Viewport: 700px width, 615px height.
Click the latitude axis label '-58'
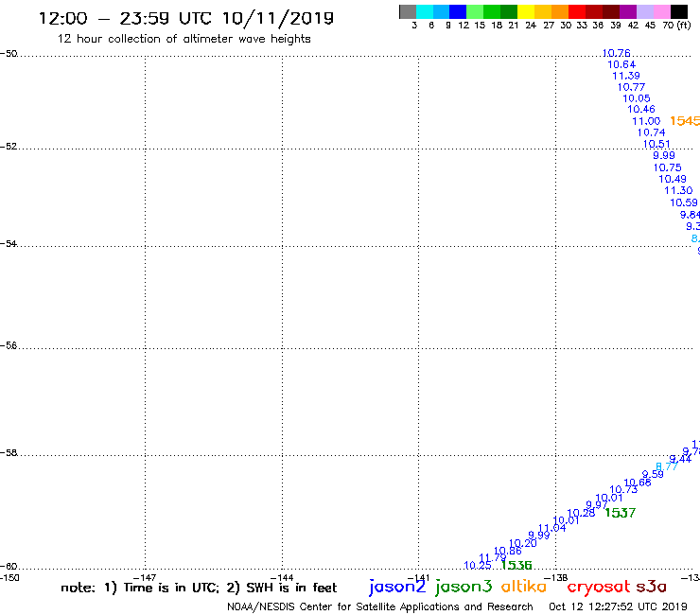[x=9, y=453]
